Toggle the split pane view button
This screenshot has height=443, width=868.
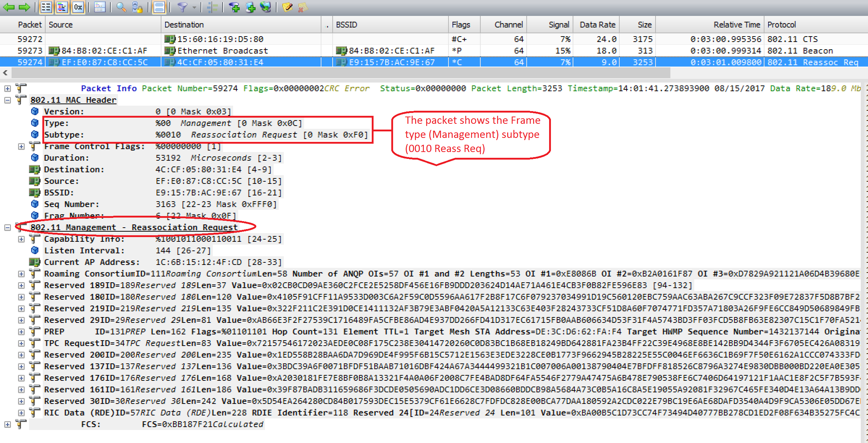(x=159, y=7)
